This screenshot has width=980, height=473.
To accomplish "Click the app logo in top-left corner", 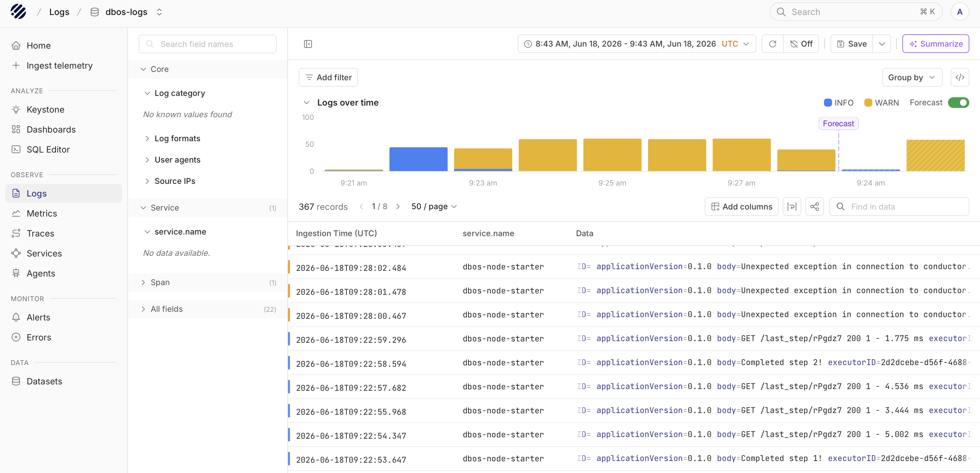I will (18, 11).
